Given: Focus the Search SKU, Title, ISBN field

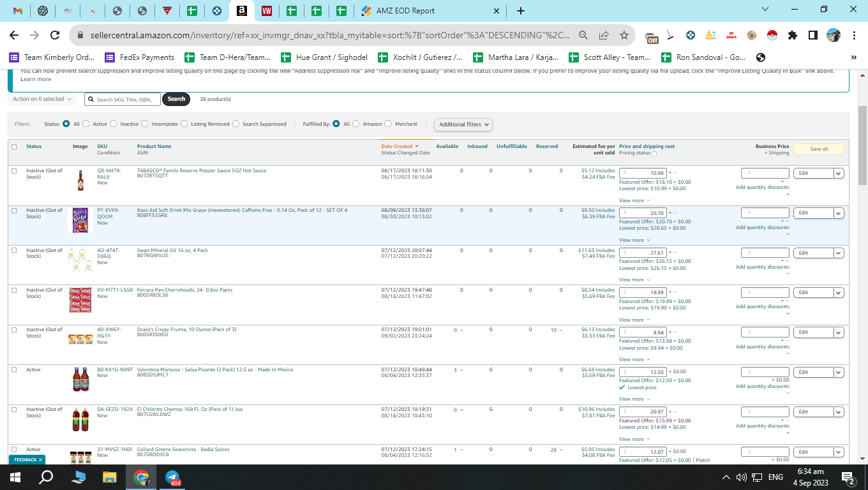Looking at the screenshot, I should coord(123,99).
